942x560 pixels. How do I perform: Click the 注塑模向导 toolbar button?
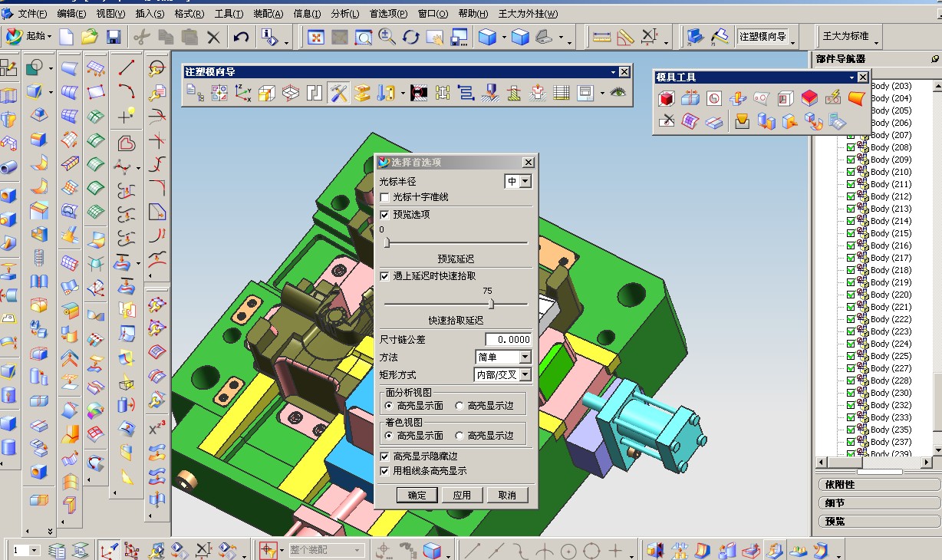click(762, 36)
